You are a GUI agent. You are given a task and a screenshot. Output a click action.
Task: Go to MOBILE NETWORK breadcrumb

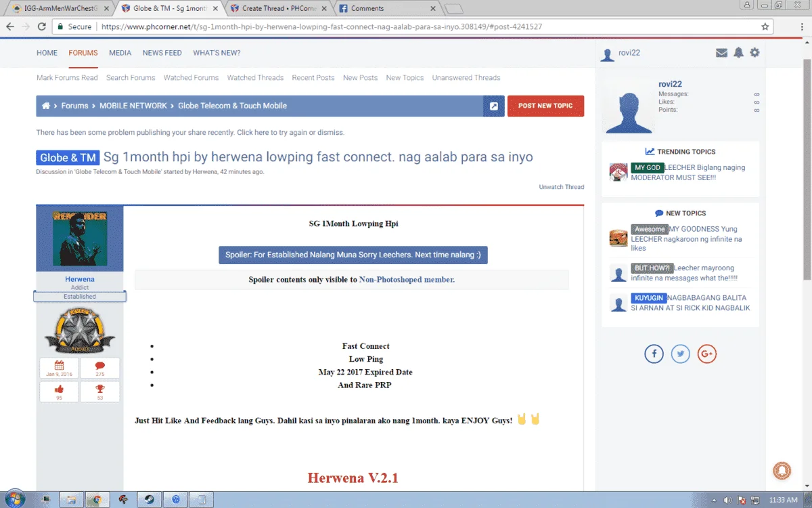(133, 106)
